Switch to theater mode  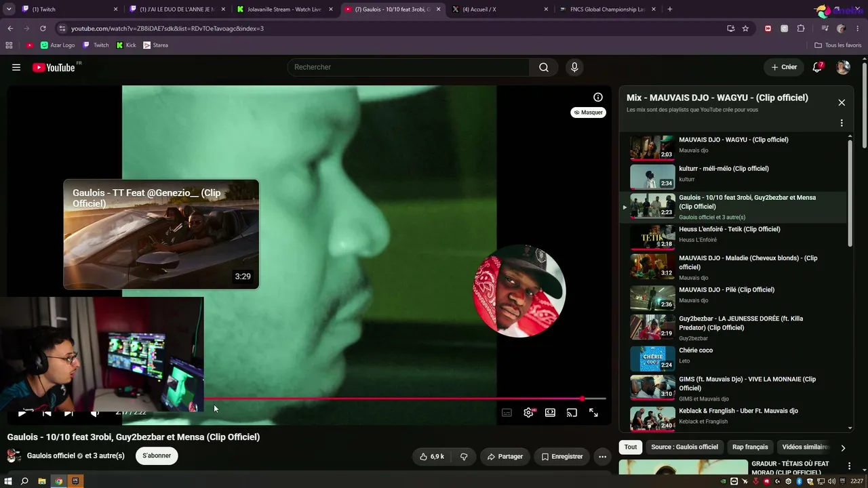coord(550,412)
